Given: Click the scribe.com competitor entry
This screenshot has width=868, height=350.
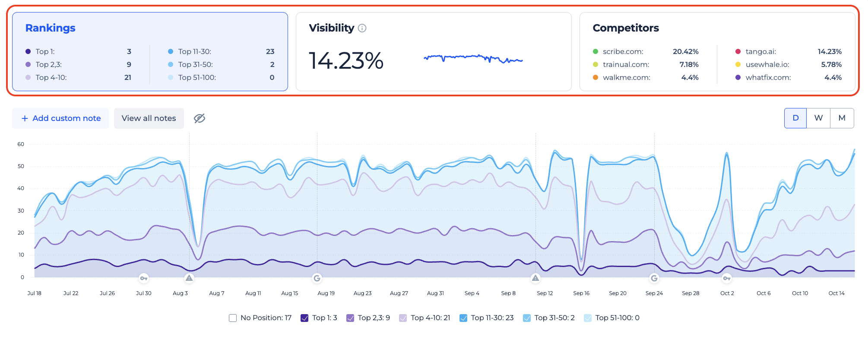Looking at the screenshot, I should [x=646, y=51].
